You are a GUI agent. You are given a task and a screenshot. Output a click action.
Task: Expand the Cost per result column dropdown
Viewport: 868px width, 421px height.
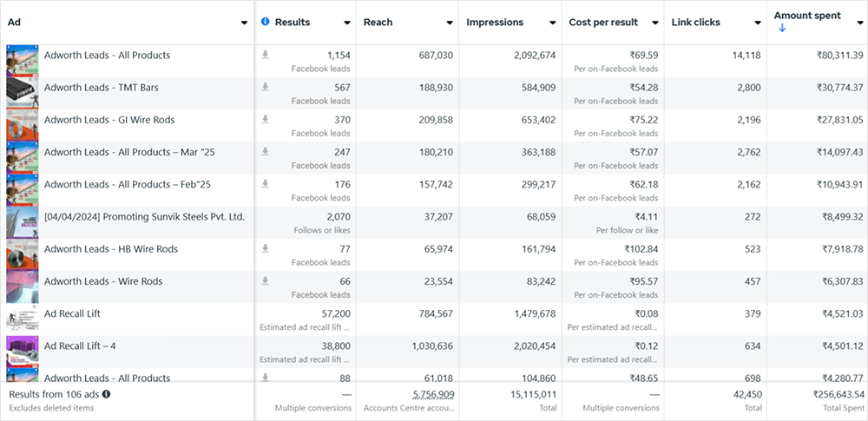click(654, 23)
